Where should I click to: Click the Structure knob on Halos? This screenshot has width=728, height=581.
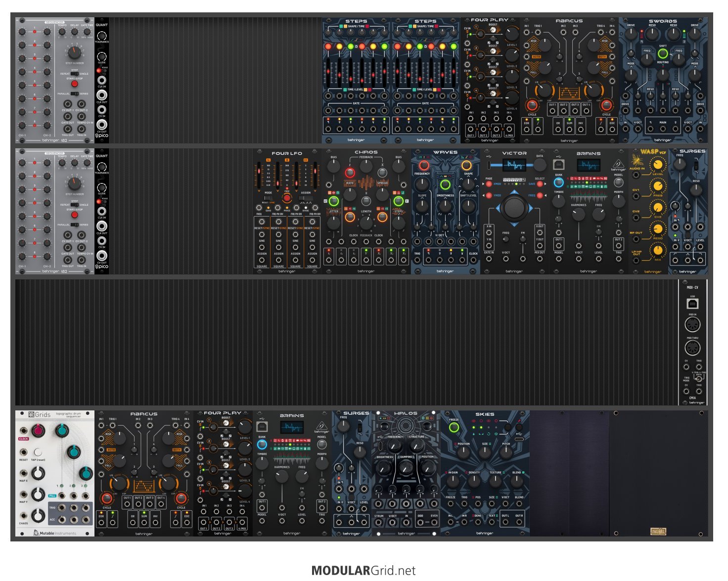pyautogui.click(x=416, y=446)
